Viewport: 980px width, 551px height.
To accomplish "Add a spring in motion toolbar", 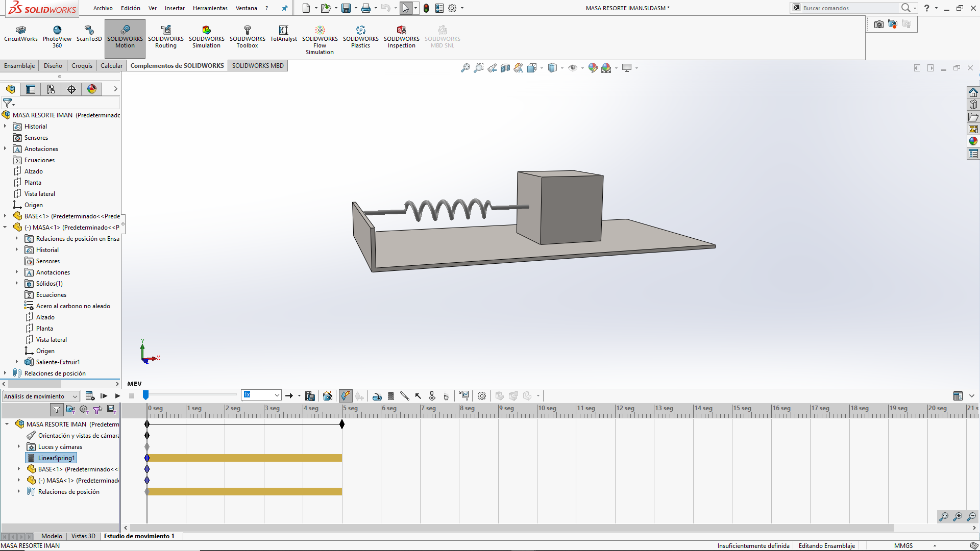I will pos(391,396).
